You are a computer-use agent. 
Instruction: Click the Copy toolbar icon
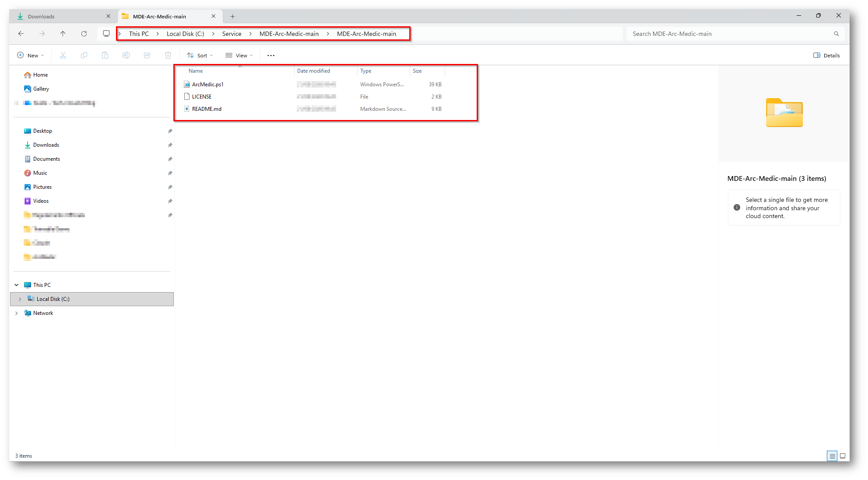(x=84, y=55)
